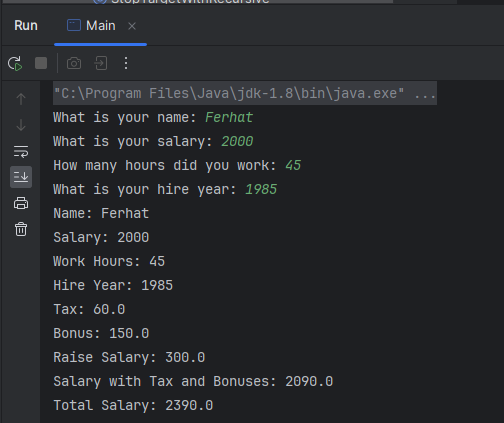Click the exit/restore layout icon
The width and height of the screenshot is (504, 423).
click(x=101, y=63)
